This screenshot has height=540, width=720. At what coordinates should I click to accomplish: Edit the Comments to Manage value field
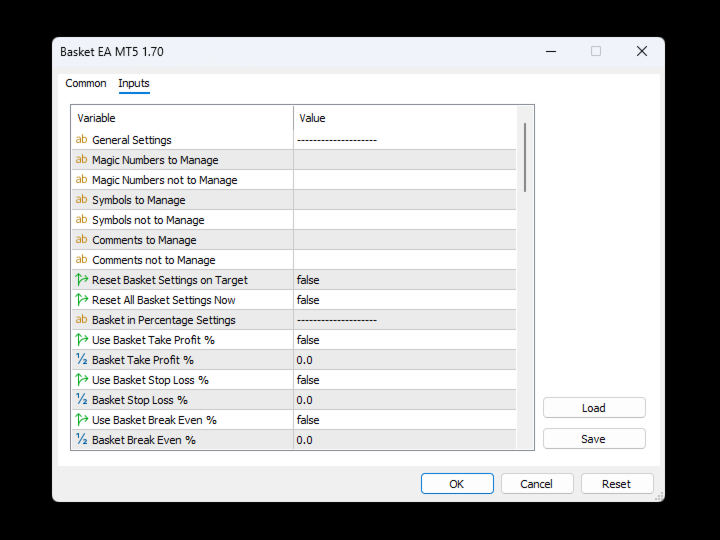pyautogui.click(x=405, y=240)
